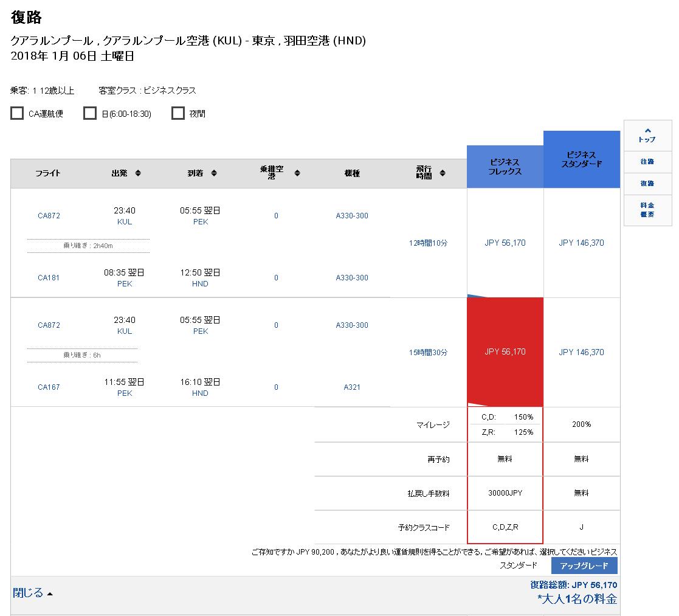Click the 機種 column header
The width and height of the screenshot is (679, 616).
pos(352,173)
